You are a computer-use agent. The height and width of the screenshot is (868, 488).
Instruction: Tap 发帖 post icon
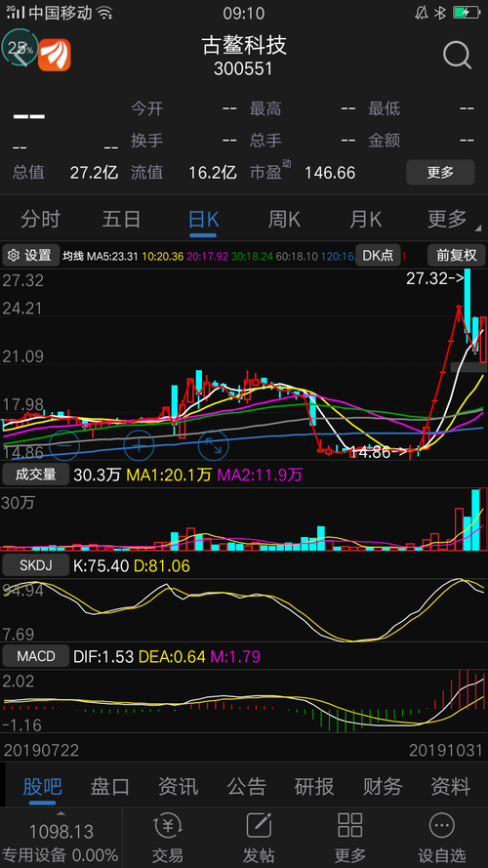click(259, 838)
